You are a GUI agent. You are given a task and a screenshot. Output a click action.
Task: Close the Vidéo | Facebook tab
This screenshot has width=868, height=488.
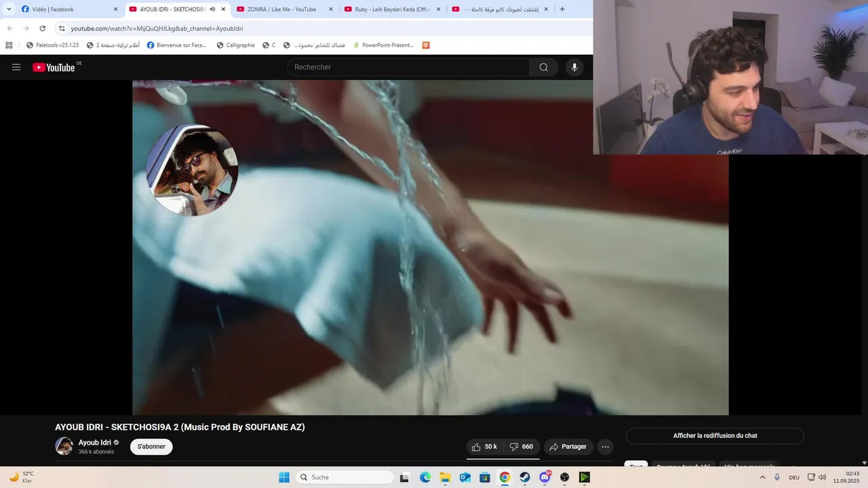point(115,9)
